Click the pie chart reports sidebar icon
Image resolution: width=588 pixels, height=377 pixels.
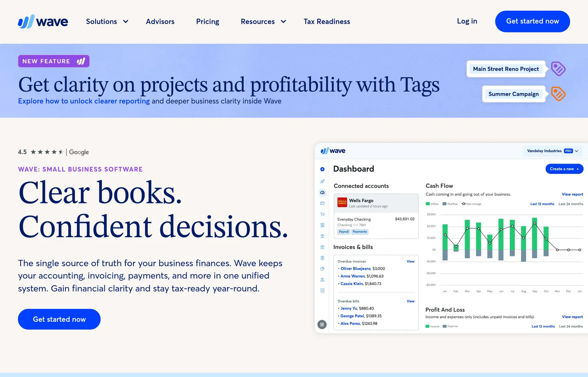point(322,269)
